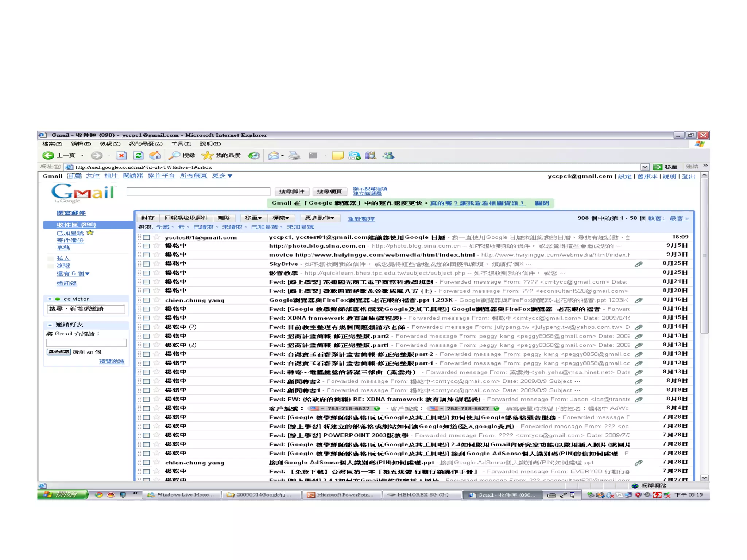Open the Back button history dropdown arrow
The width and height of the screenshot is (747, 560).
tap(82, 156)
